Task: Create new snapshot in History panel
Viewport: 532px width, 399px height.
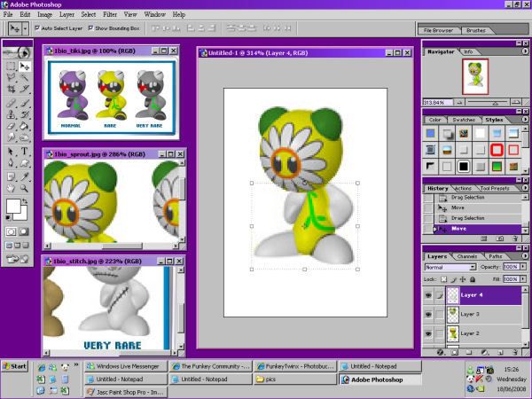Action: [499, 239]
